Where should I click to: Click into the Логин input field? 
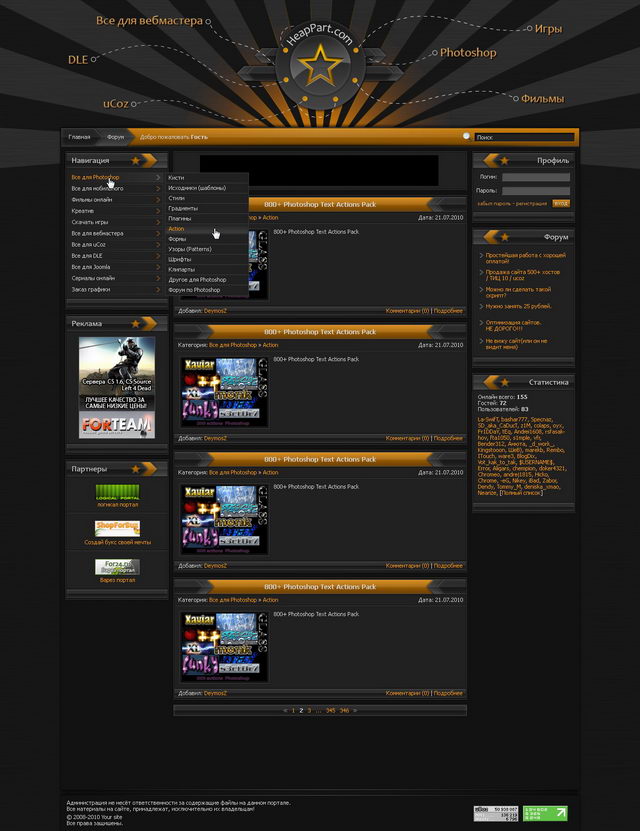[536, 177]
